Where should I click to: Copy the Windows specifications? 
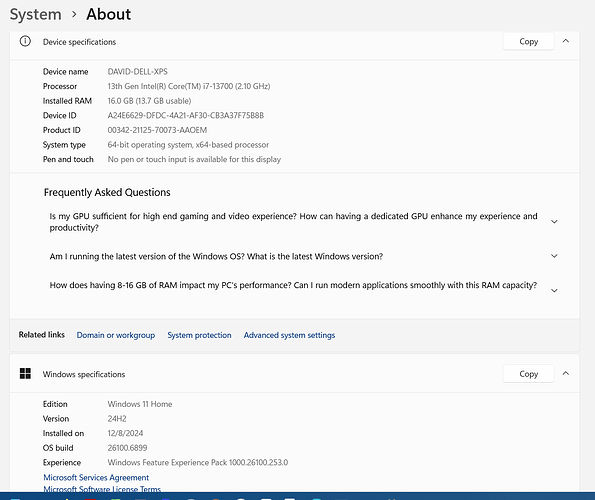click(x=528, y=374)
